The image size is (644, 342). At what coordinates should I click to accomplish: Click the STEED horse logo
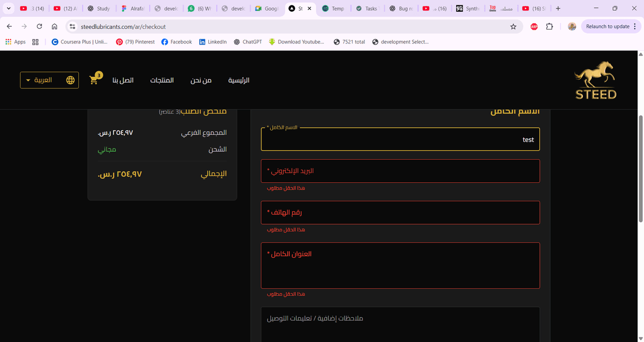pyautogui.click(x=596, y=80)
